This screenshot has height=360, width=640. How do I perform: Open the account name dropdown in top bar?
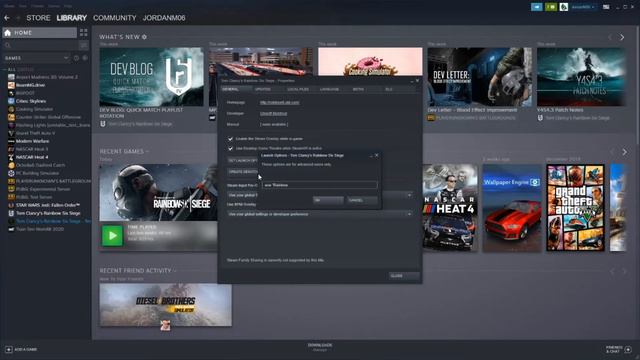coord(583,7)
